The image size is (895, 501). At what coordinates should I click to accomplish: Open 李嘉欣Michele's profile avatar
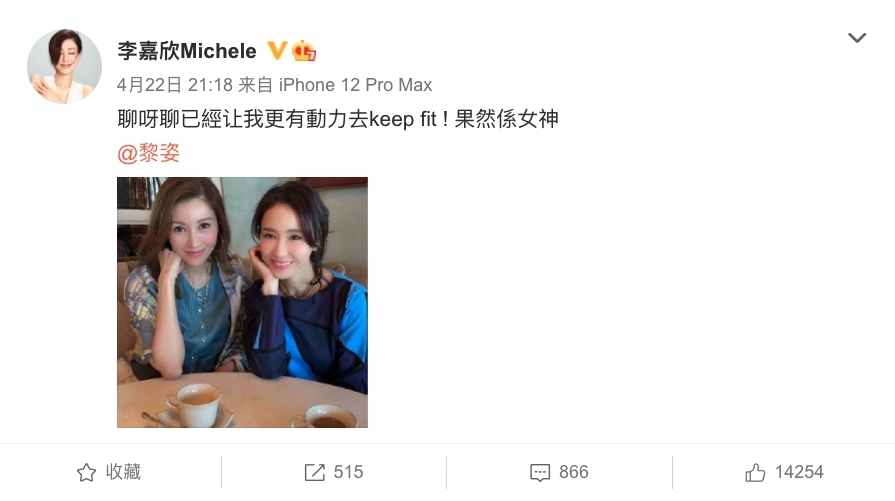[64, 66]
